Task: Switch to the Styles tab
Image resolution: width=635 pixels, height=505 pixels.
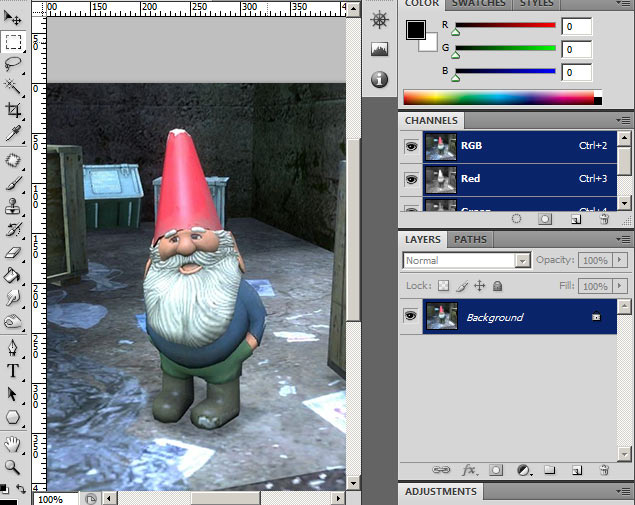Action: tap(537, 3)
